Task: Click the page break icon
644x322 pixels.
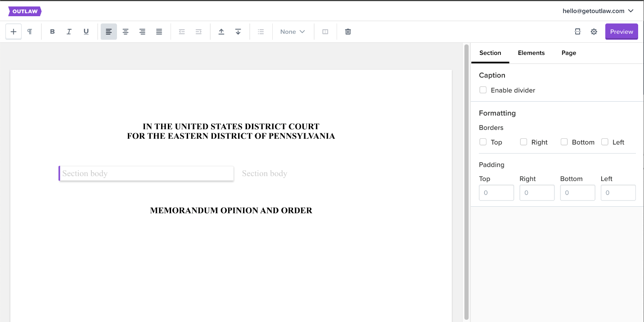Action: [x=577, y=32]
